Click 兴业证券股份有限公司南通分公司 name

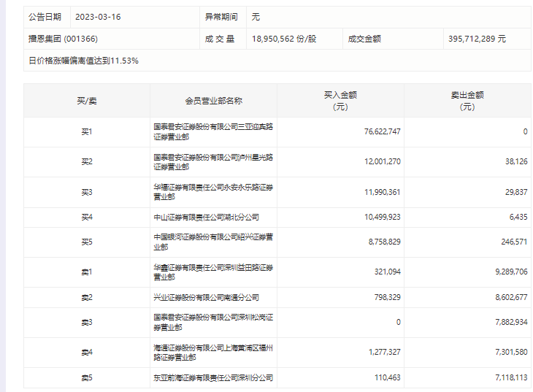pyautogui.click(x=206, y=298)
